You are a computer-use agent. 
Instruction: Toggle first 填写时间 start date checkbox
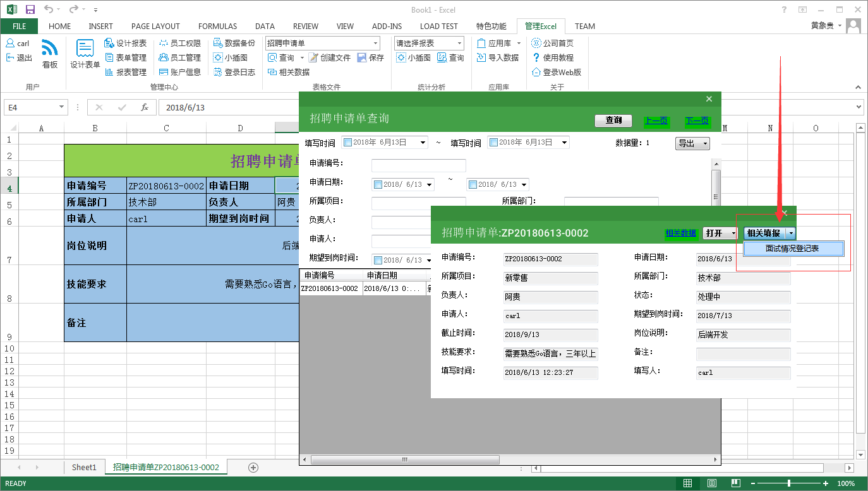tap(347, 143)
